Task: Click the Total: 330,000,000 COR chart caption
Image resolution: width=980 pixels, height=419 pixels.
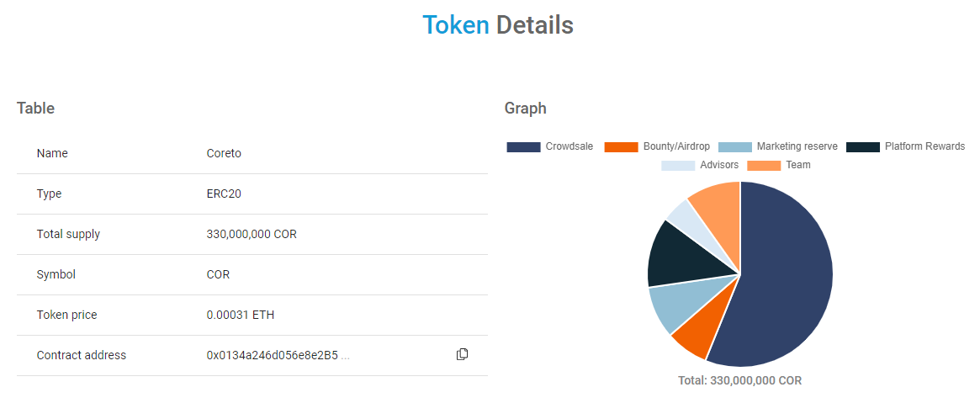Action: 740,380
